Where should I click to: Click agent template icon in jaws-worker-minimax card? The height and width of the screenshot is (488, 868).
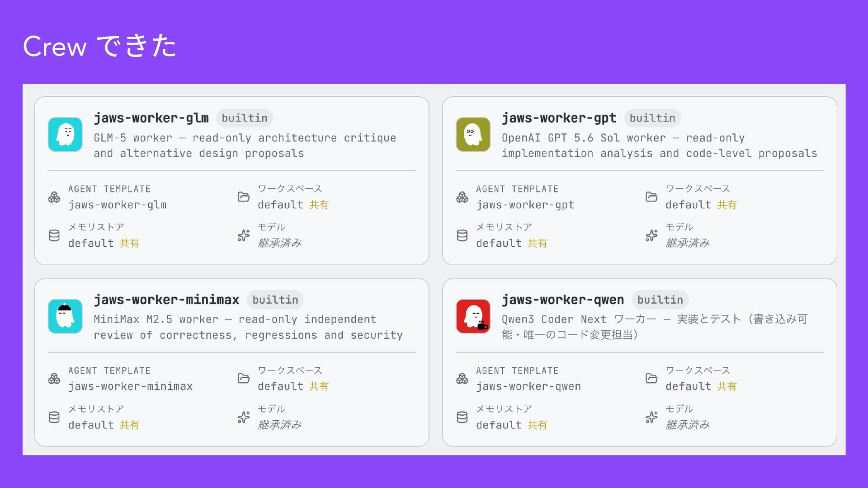(x=54, y=379)
